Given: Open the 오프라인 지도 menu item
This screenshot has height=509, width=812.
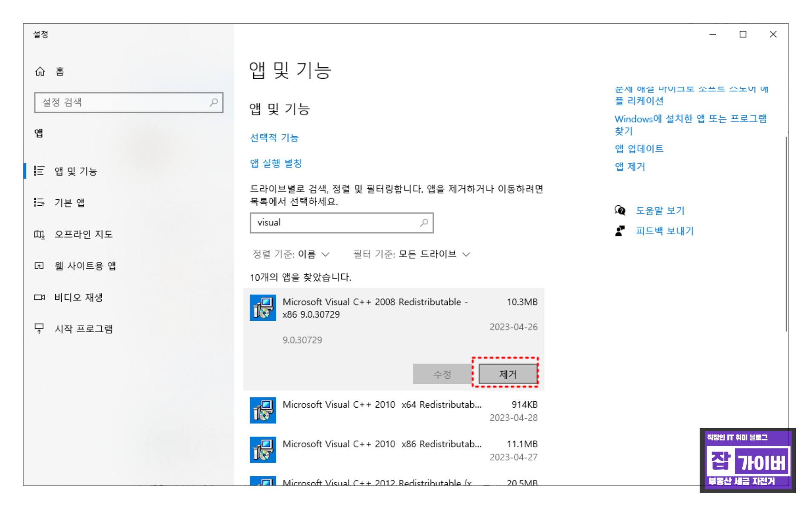Looking at the screenshot, I should [129, 234].
